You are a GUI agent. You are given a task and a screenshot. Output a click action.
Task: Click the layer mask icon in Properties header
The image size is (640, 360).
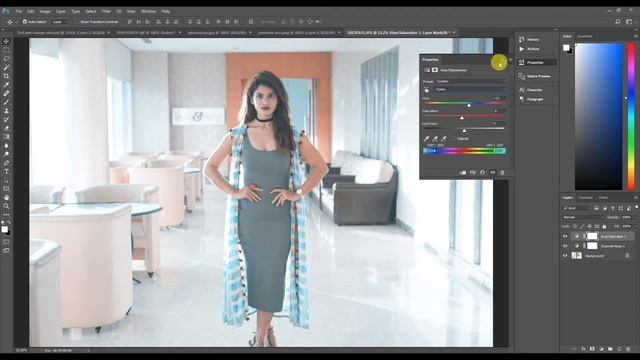click(x=435, y=70)
